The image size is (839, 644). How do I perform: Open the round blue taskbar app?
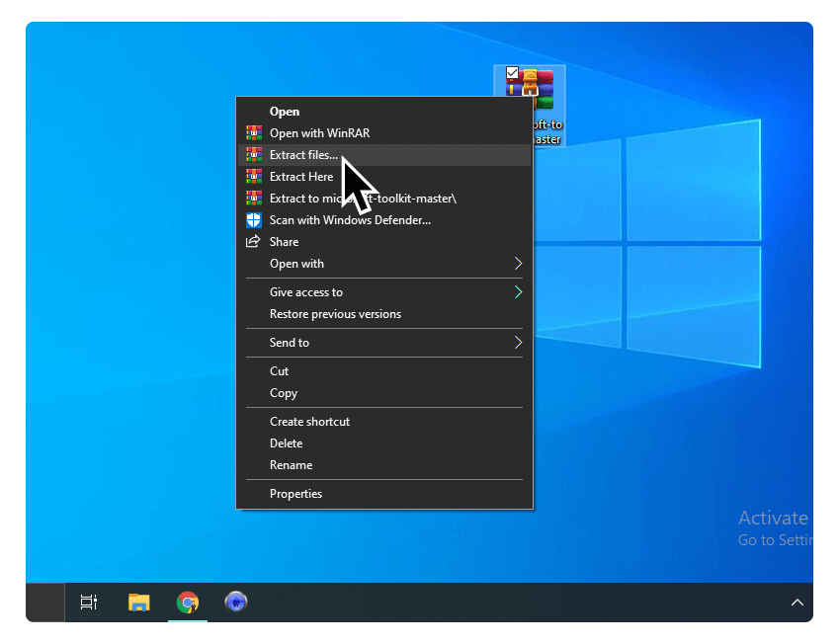click(x=236, y=602)
